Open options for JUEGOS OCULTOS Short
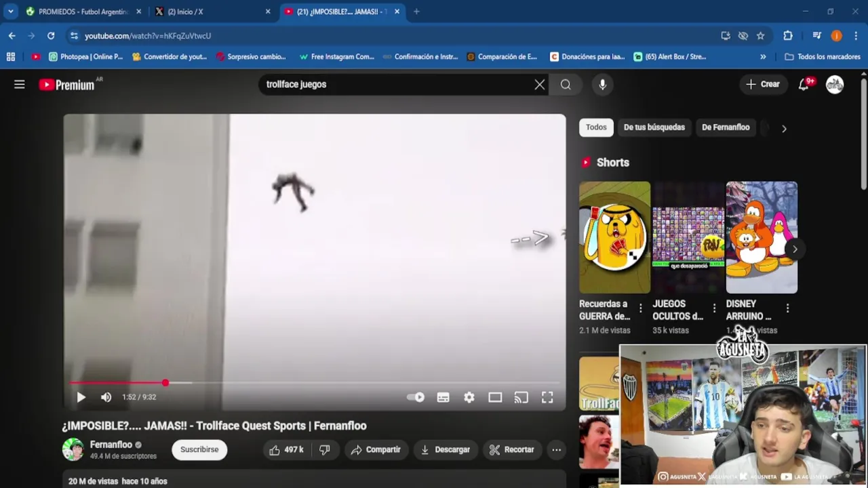Screen dimensions: 868x488 [x=714, y=308]
